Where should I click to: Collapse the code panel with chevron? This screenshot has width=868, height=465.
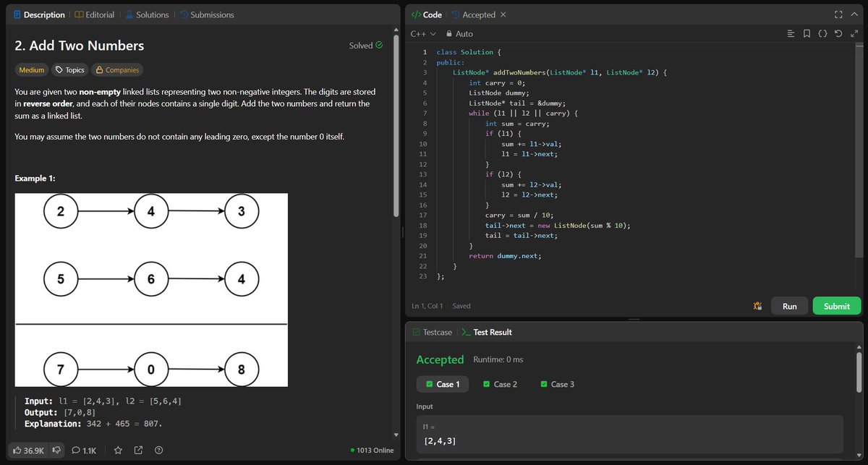coord(855,14)
